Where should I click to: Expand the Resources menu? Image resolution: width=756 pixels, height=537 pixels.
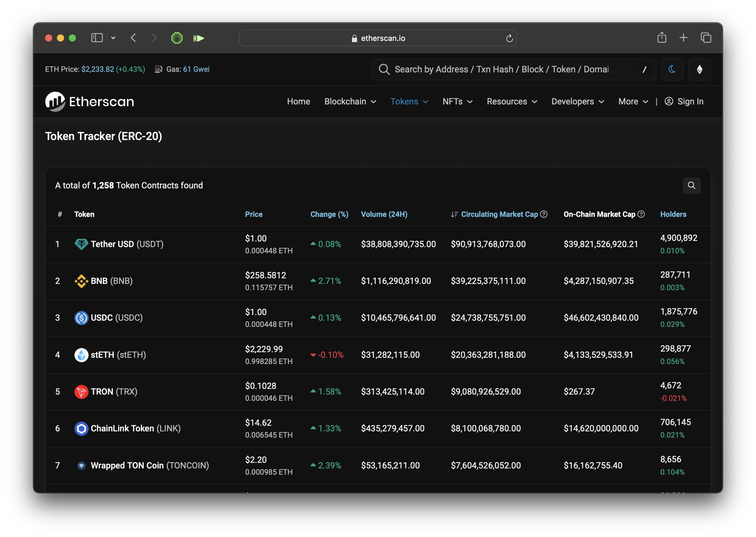tap(512, 101)
